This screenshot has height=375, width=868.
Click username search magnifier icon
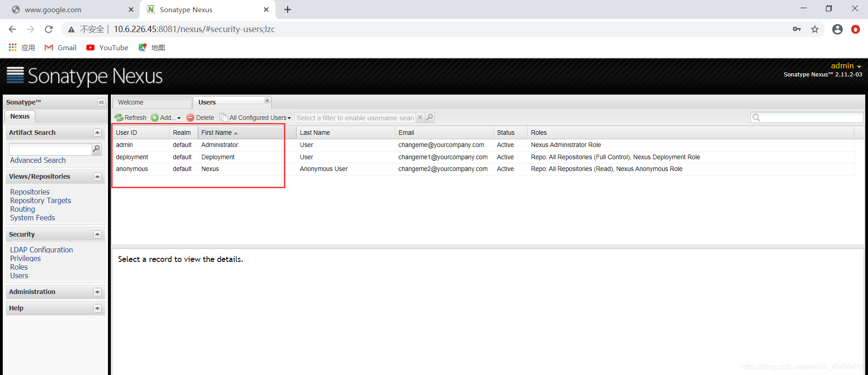(x=429, y=117)
